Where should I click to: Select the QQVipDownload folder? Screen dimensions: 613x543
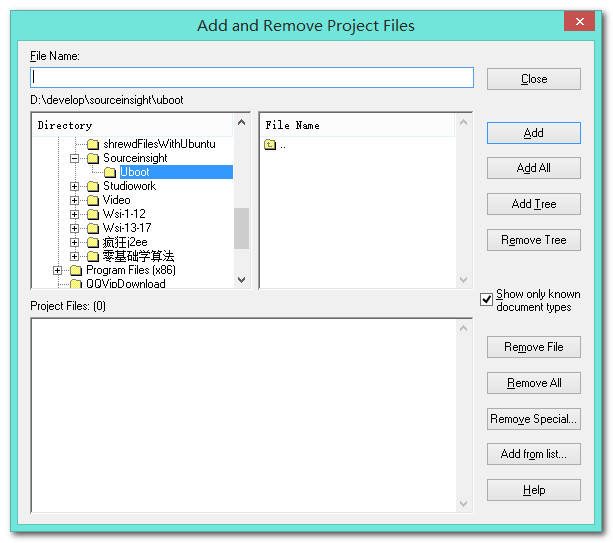pos(126,284)
